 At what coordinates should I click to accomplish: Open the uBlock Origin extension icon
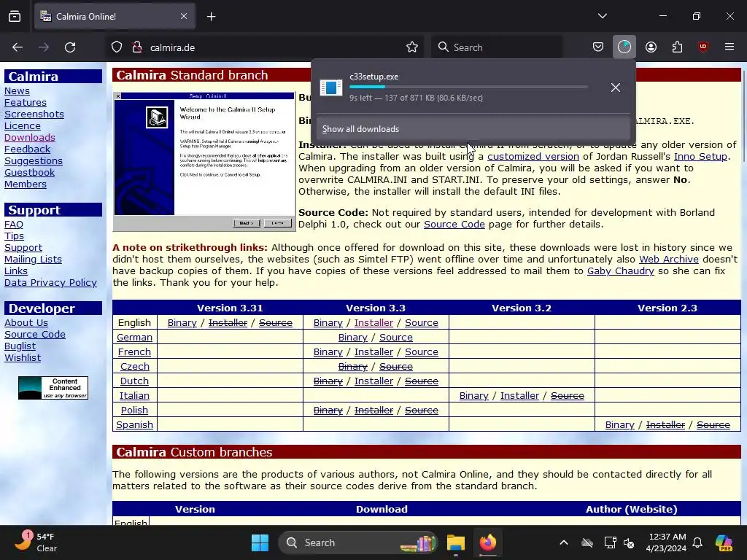(703, 47)
